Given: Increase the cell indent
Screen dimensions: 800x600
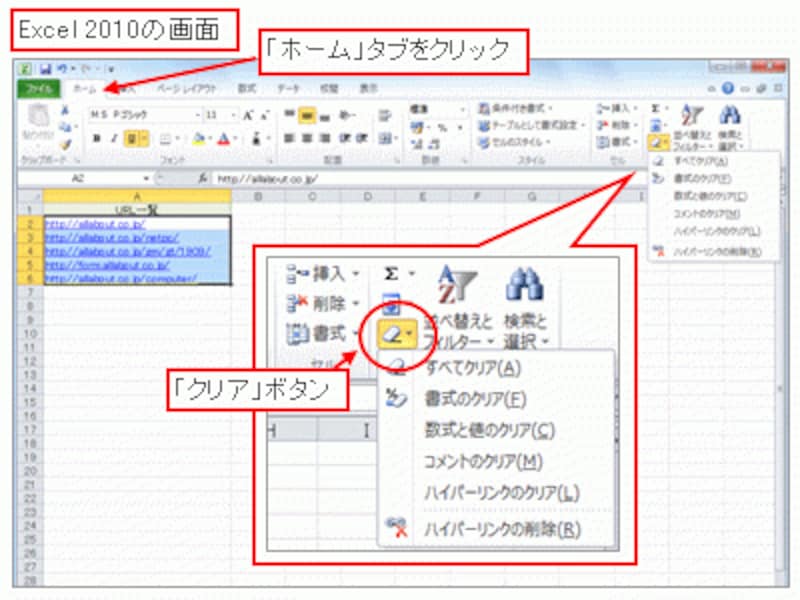Looking at the screenshot, I should tap(362, 138).
